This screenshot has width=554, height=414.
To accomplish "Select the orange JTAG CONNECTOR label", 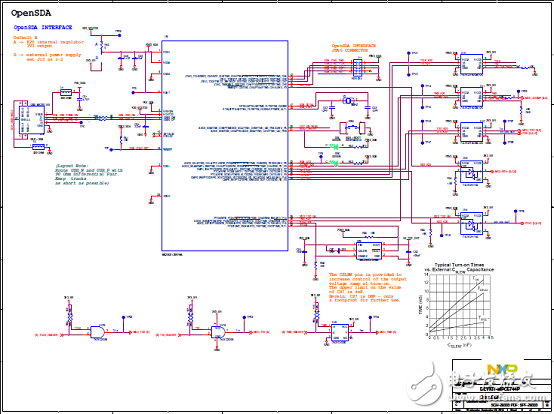I will [351, 50].
